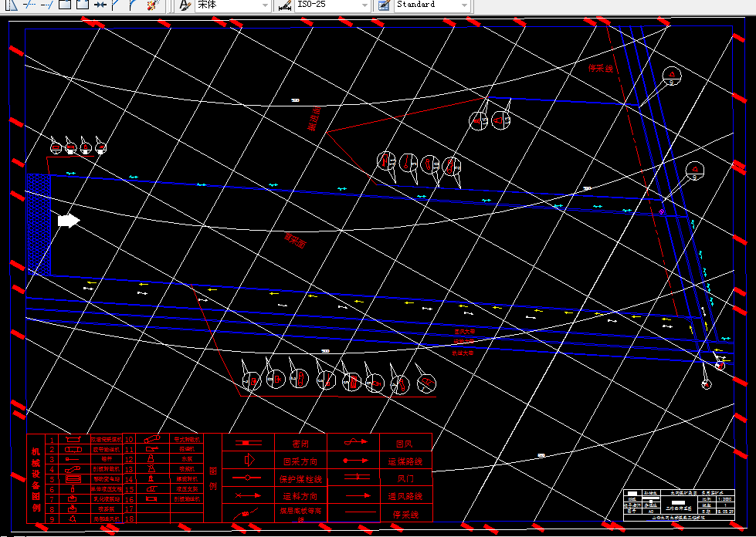Screen dimensions: 756x537
Task: Select the 轨道大巷 roadway label
Action: [463, 353]
